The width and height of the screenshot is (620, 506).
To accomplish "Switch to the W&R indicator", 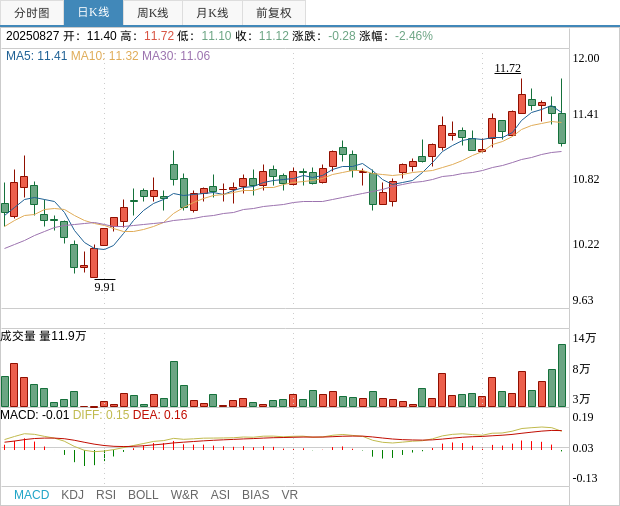I will pos(184,495).
